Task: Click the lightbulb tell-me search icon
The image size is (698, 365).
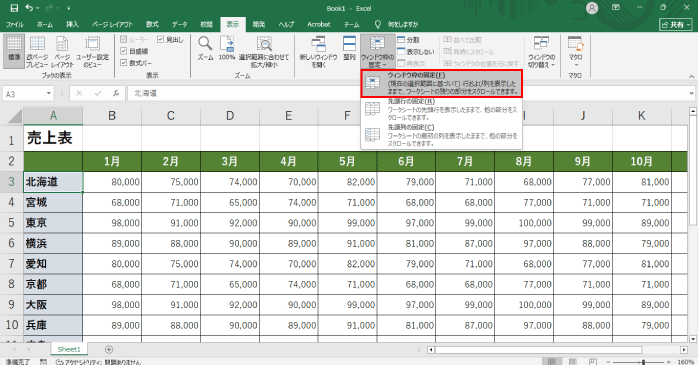Action: tap(378, 24)
